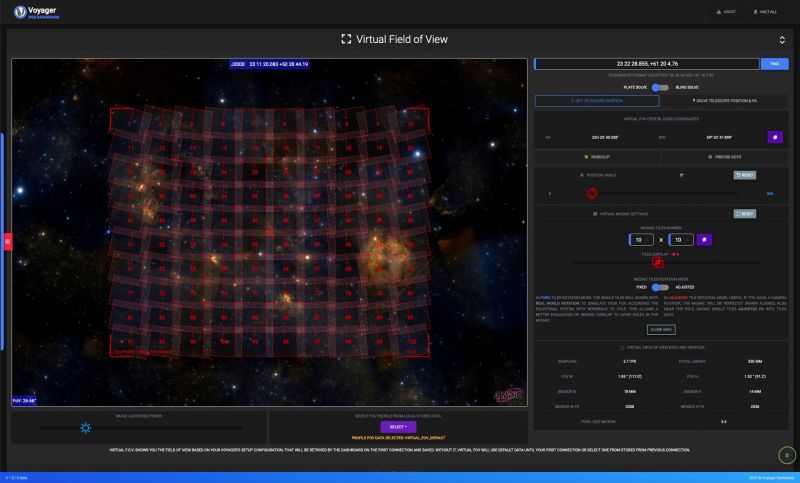Viewport: 800px width, 483px height.
Task: Click the Close Info button
Action: click(660, 329)
